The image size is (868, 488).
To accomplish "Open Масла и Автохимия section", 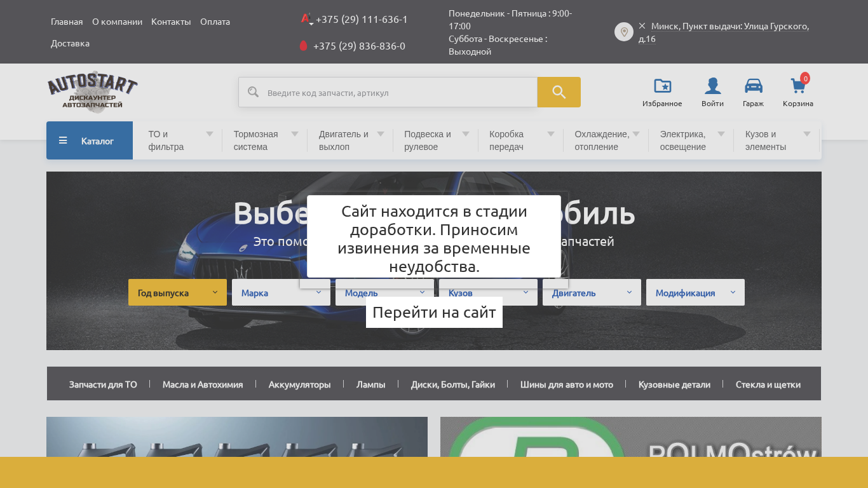I will coord(203,384).
